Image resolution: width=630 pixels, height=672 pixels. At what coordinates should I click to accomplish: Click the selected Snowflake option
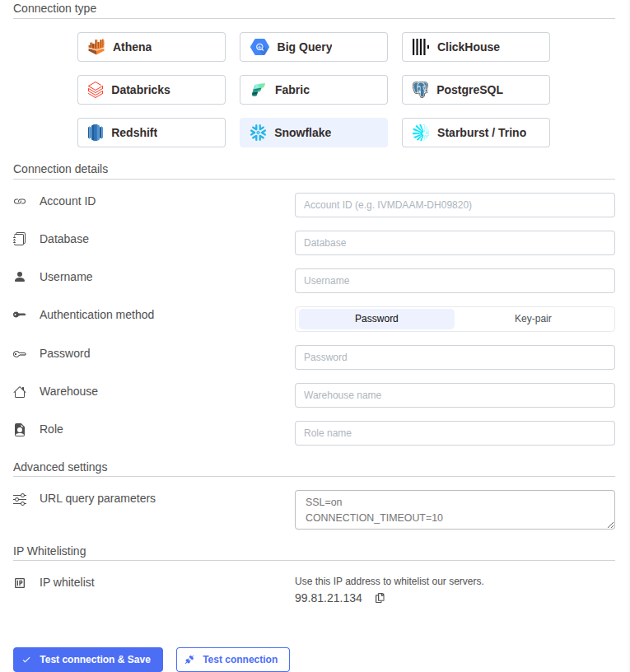pyautogui.click(x=313, y=133)
